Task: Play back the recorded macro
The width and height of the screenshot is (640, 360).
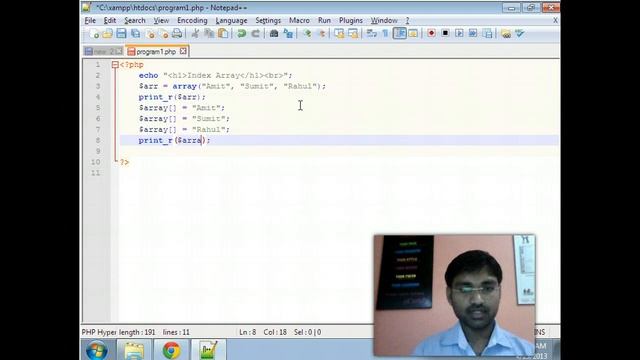Action: tap(459, 33)
